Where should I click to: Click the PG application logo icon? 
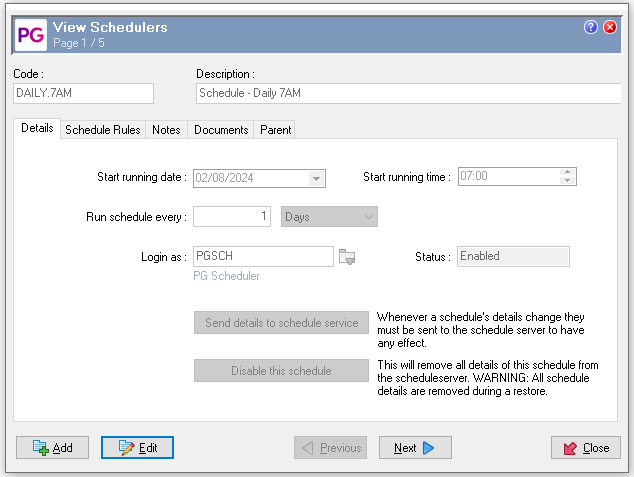(x=29, y=34)
